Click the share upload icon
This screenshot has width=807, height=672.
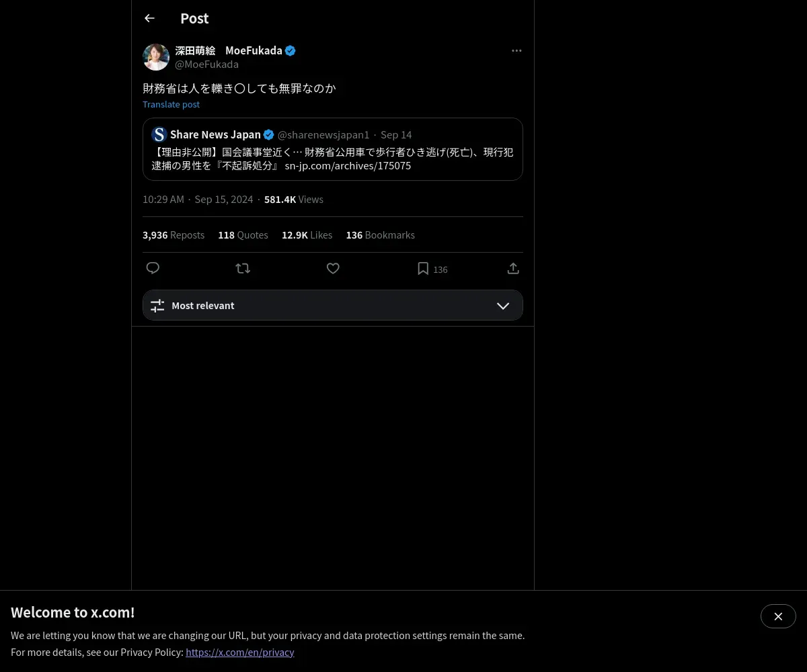tap(513, 268)
